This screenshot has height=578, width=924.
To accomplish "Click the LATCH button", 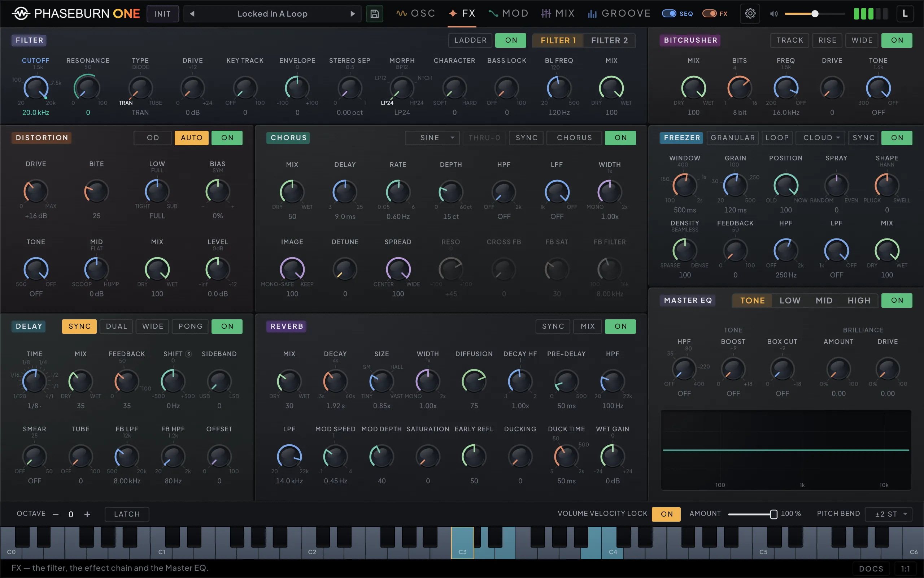I will 127,514.
